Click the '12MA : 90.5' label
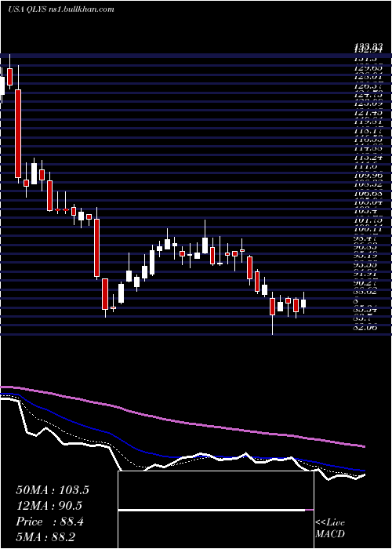 tap(49, 506)
